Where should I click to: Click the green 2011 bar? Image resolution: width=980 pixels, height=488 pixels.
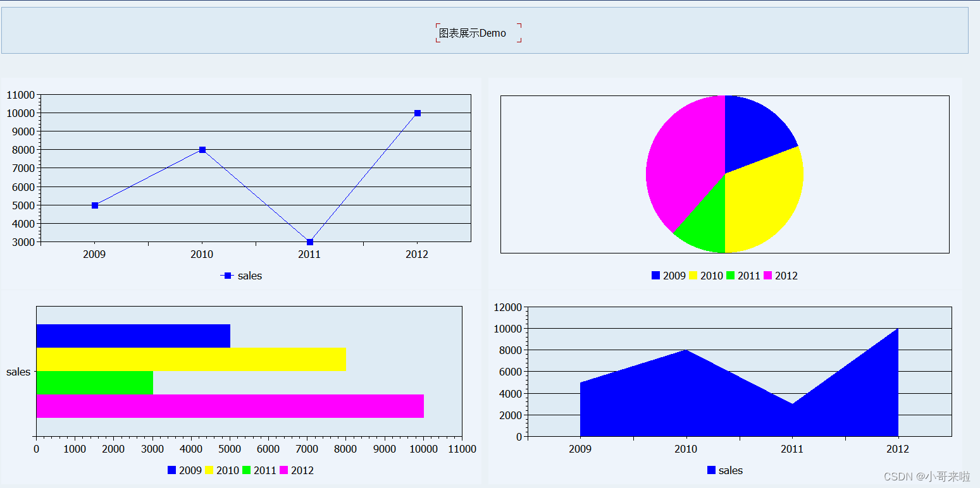point(95,383)
